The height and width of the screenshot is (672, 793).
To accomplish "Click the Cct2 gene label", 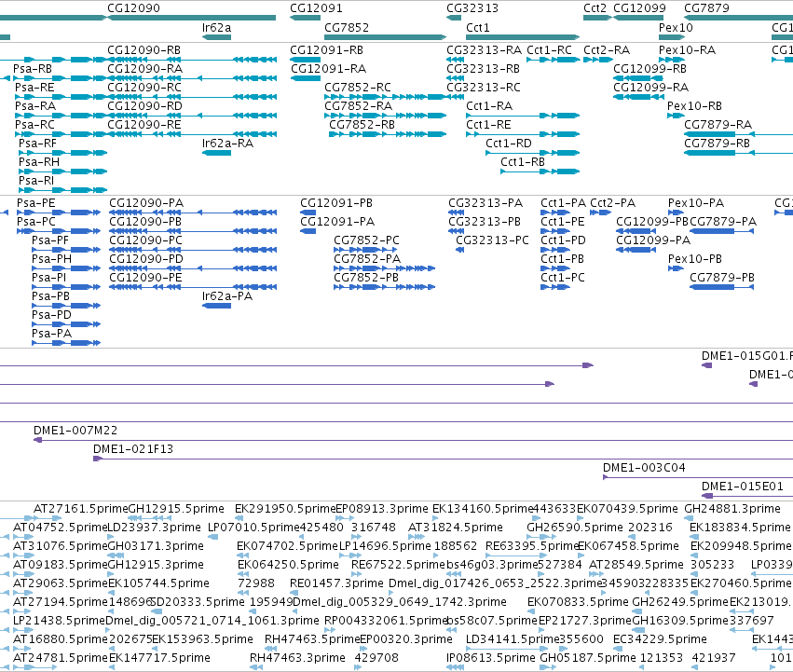I will [595, 8].
